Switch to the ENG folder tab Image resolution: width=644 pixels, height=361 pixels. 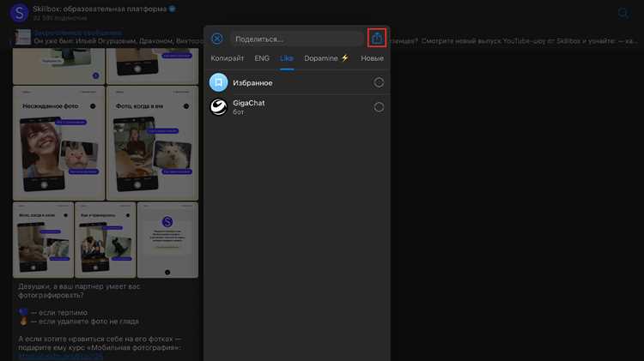tap(262, 58)
